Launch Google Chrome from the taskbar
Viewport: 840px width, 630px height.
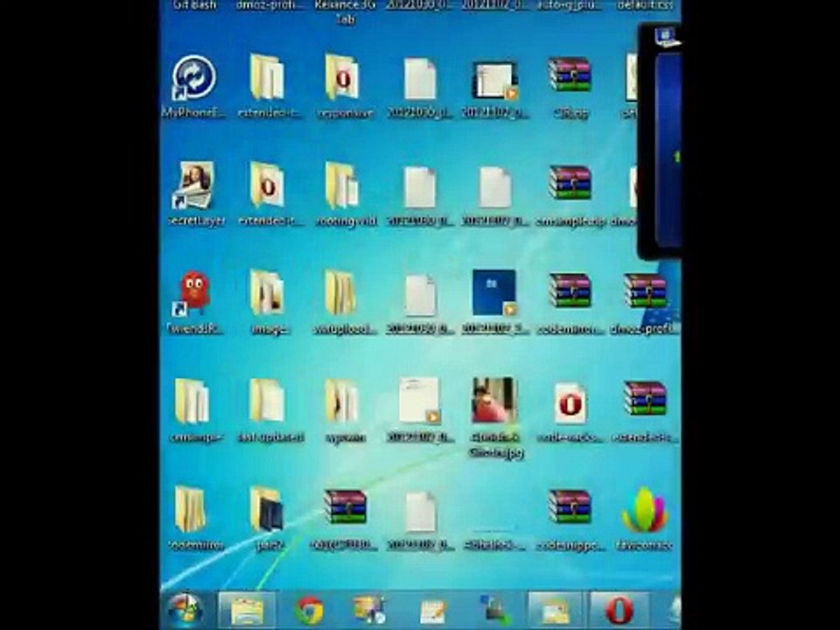point(310,611)
